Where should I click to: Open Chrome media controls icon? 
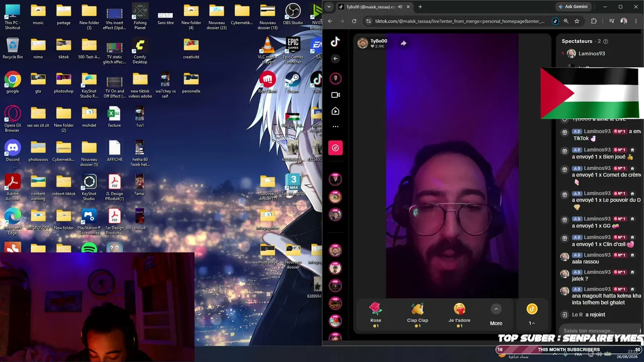[612, 21]
